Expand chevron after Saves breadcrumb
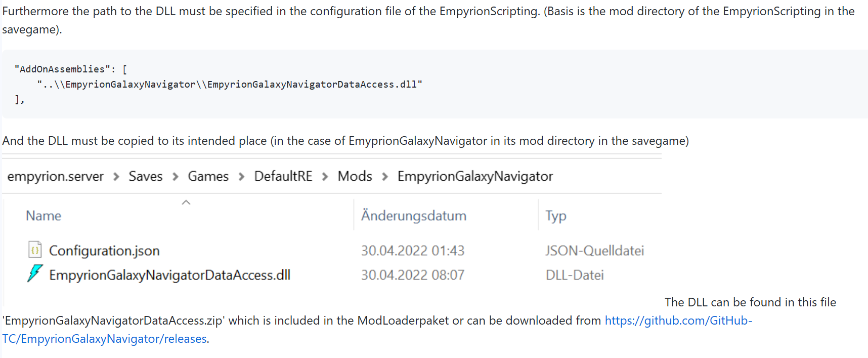Image resolution: width=868 pixels, height=358 pixels. coord(176,176)
